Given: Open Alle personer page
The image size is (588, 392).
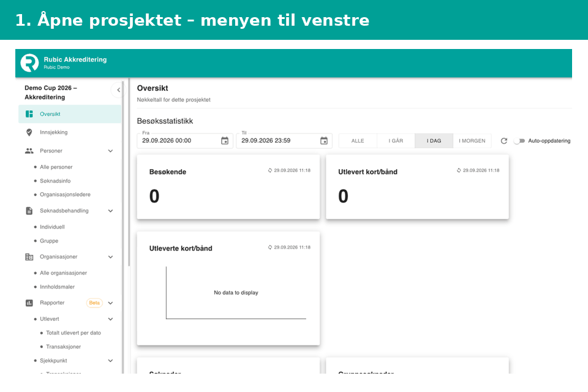Looking at the screenshot, I should pos(56,167).
